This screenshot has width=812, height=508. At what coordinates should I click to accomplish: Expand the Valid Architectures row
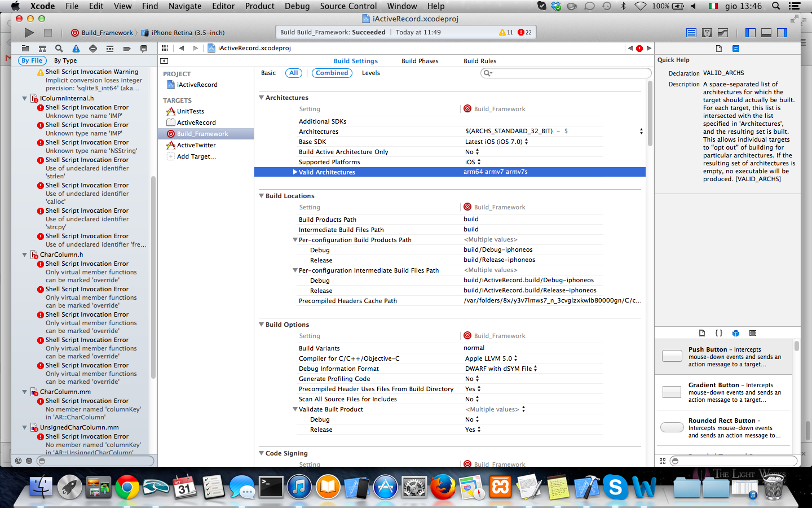tap(295, 172)
